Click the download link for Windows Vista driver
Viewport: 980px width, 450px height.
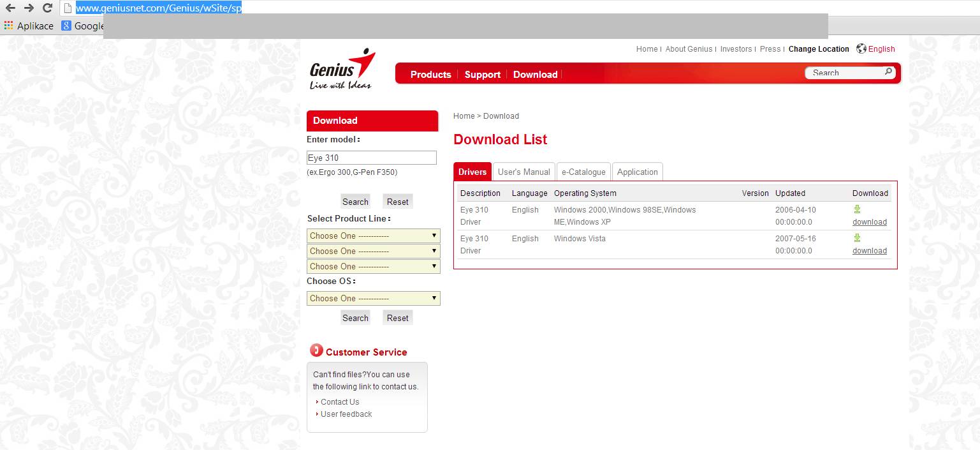(x=870, y=251)
